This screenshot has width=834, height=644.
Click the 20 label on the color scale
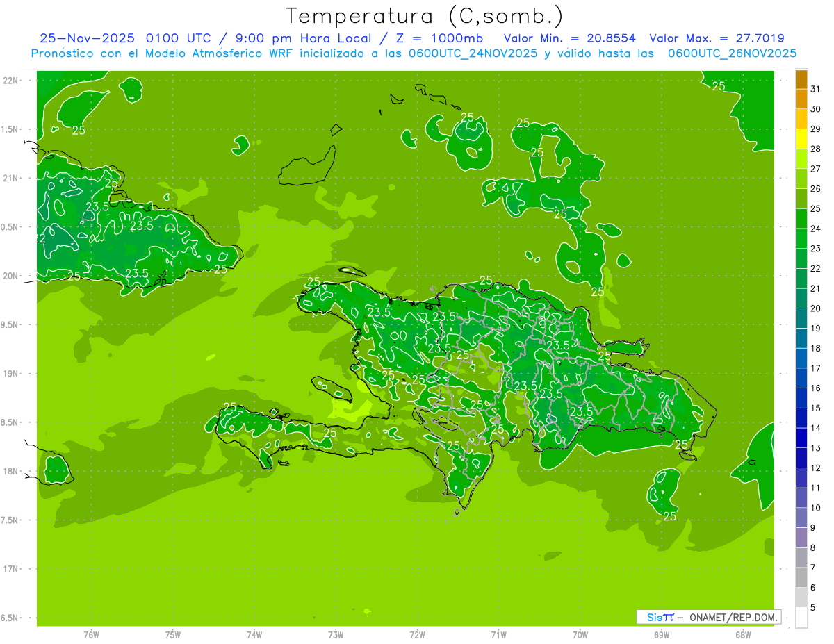point(815,308)
